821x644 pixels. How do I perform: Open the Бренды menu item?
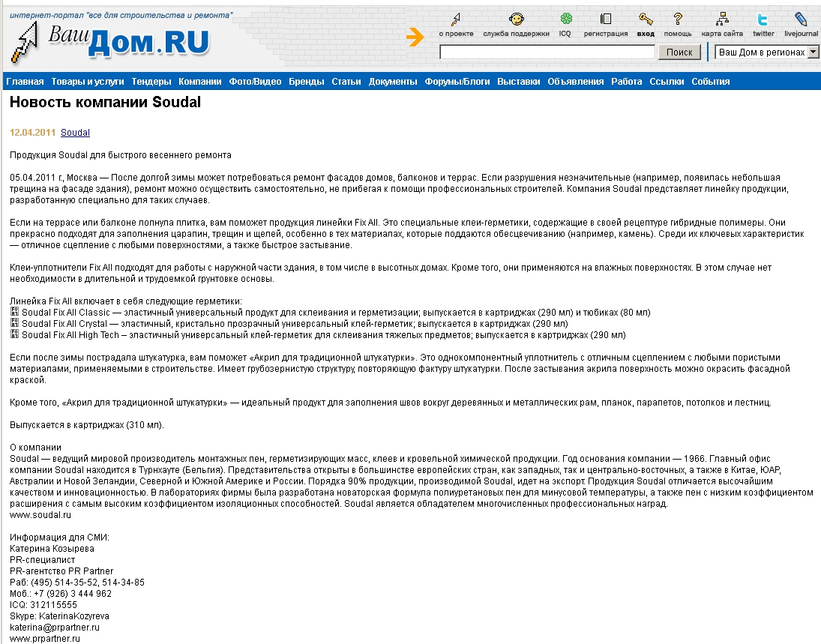[307, 82]
